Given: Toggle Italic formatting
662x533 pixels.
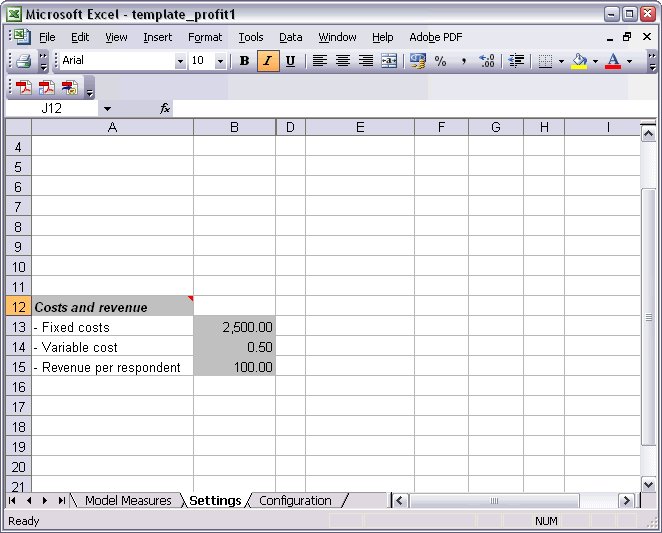Looking at the screenshot, I should coord(268,61).
